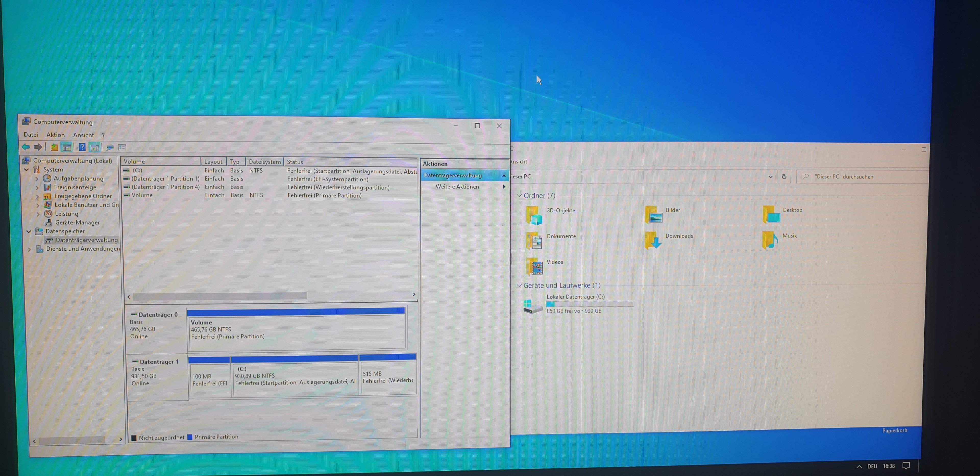Viewport: 980px width, 476px height.
Task: Open the Ansicht menu in Computerverwaltung
Action: pos(83,135)
